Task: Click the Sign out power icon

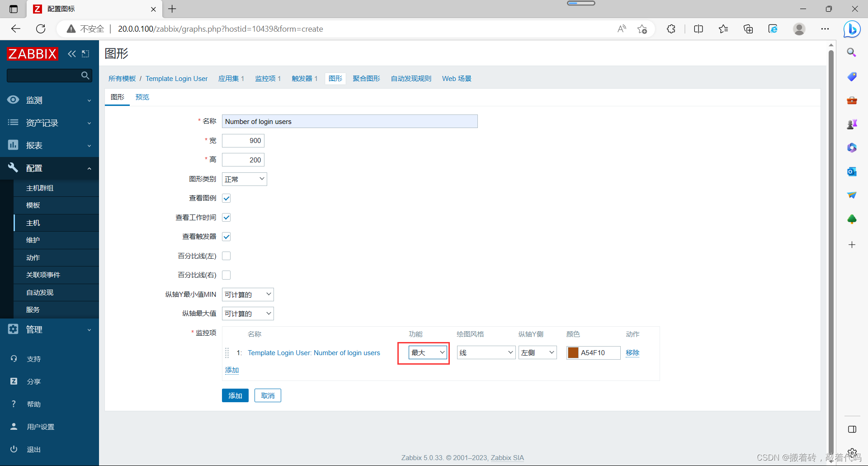Action: coord(14,449)
